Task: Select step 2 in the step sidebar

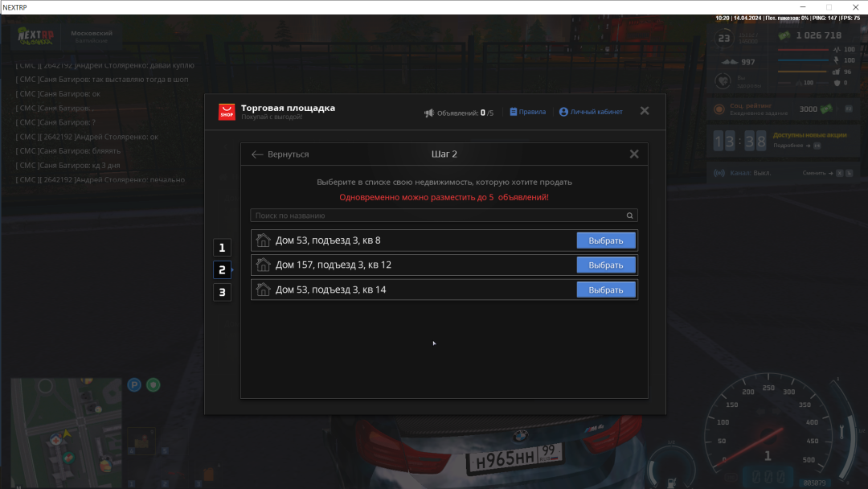Action: click(222, 269)
